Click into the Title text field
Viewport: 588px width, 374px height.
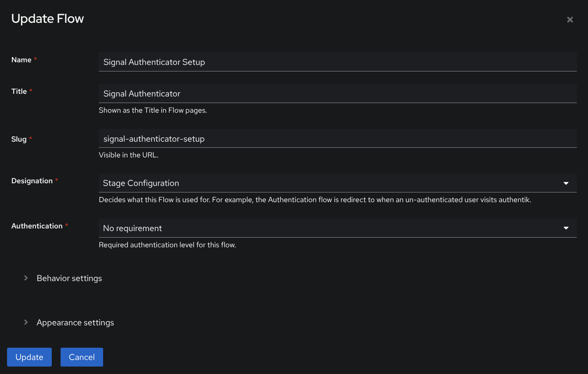click(337, 94)
